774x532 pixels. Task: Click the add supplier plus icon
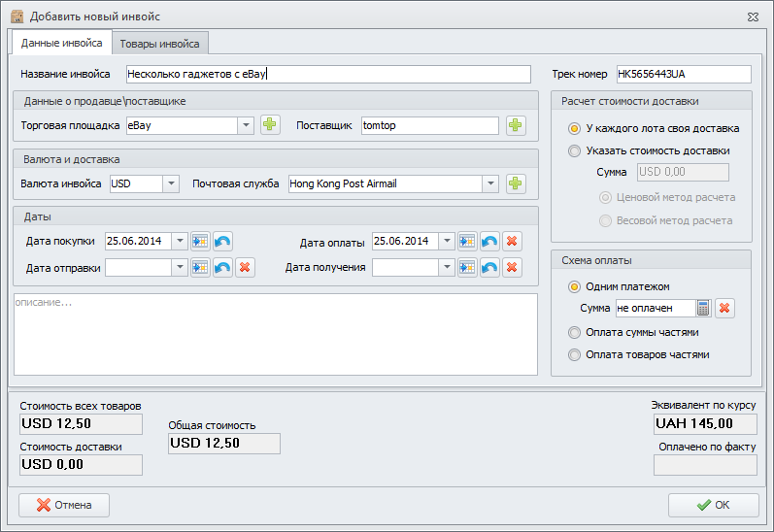[x=515, y=125]
